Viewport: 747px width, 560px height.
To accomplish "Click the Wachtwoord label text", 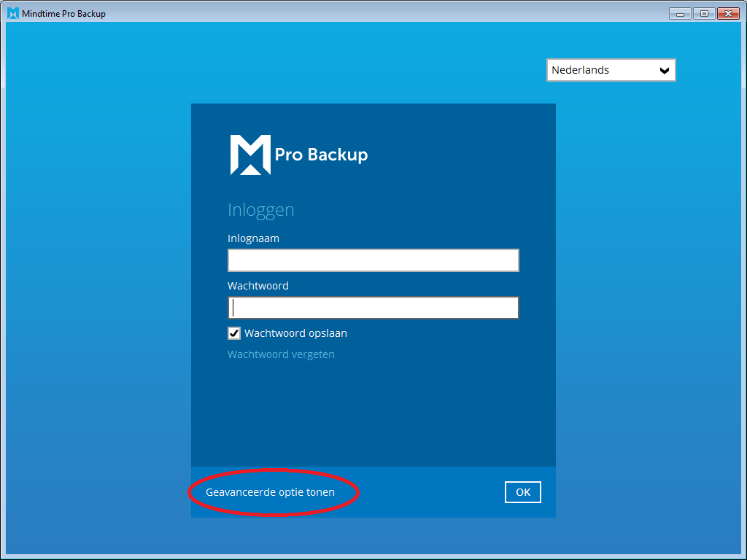I will click(258, 286).
